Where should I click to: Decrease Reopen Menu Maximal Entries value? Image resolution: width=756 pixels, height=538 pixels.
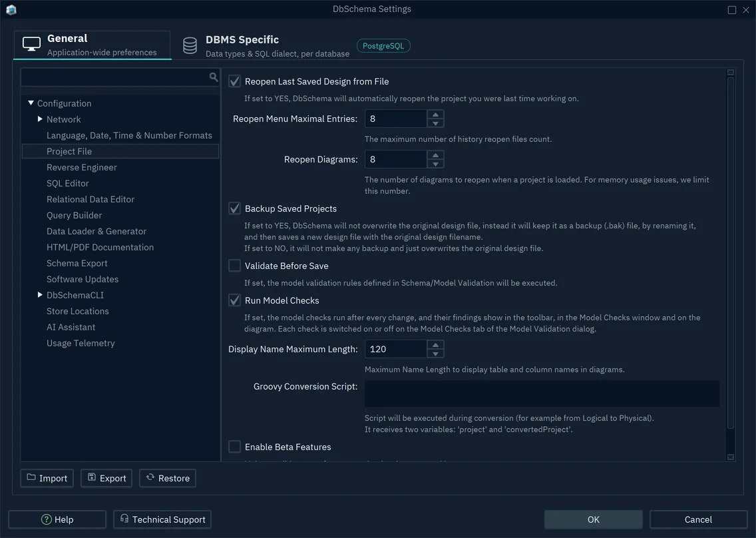[435, 123]
